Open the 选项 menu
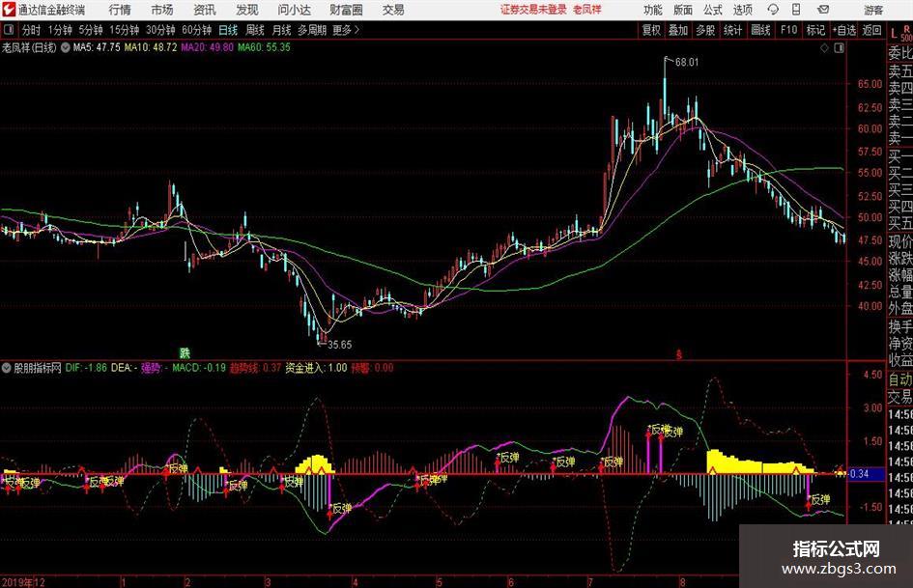 tap(742, 10)
